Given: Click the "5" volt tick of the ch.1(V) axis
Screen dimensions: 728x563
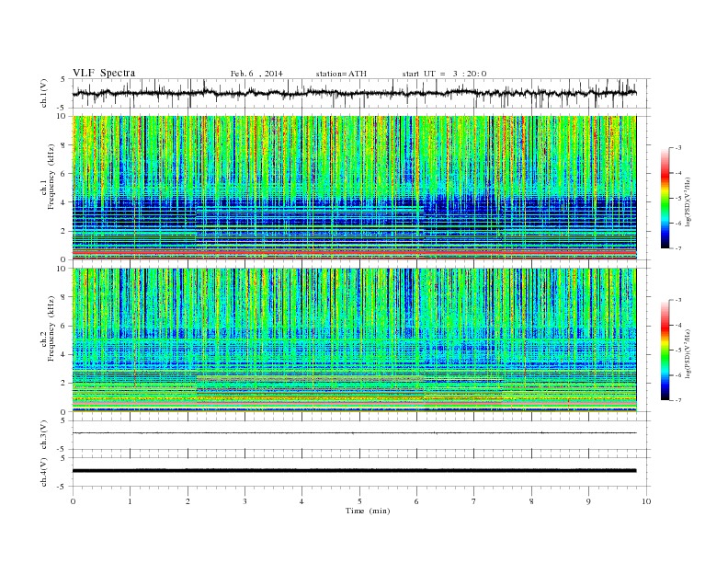Looking at the screenshot, I should coord(63,79).
